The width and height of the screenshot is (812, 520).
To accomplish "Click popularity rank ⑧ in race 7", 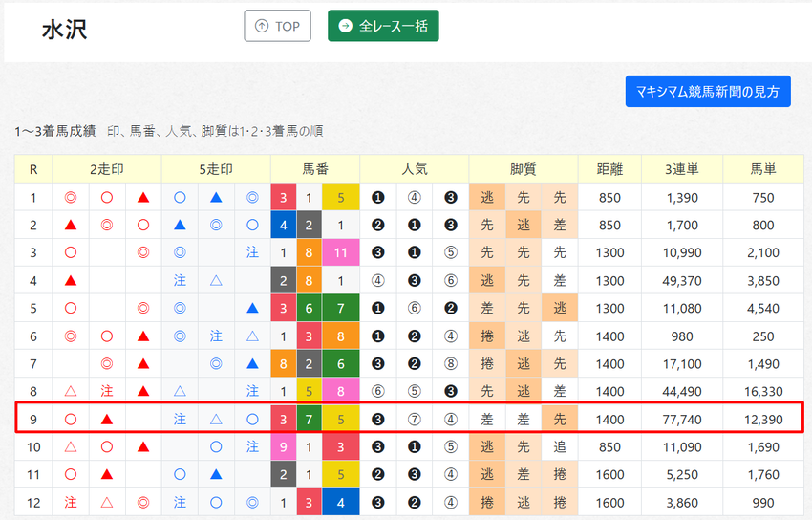I will pos(451,364).
